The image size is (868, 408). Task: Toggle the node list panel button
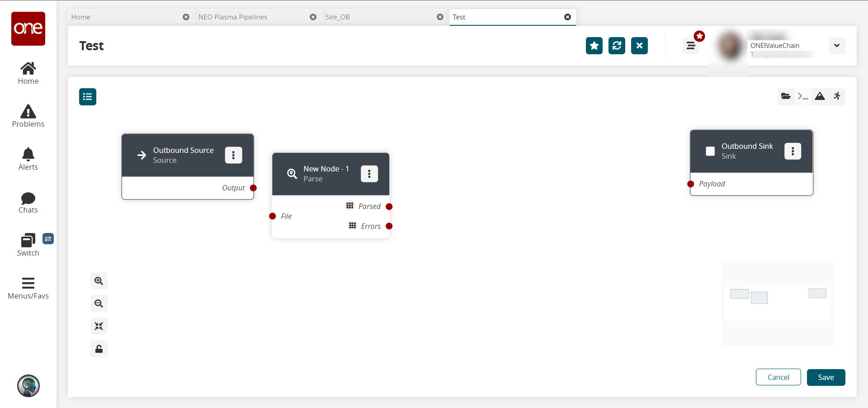tap(88, 97)
